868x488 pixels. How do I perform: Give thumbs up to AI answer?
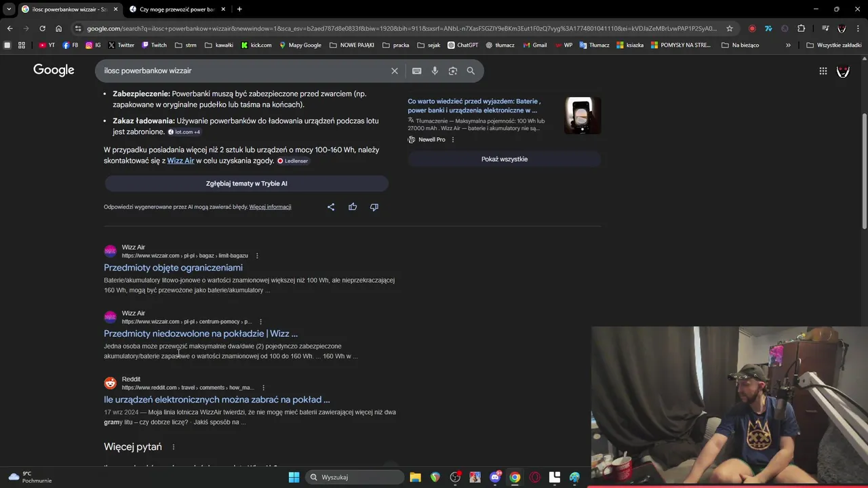pos(353,207)
